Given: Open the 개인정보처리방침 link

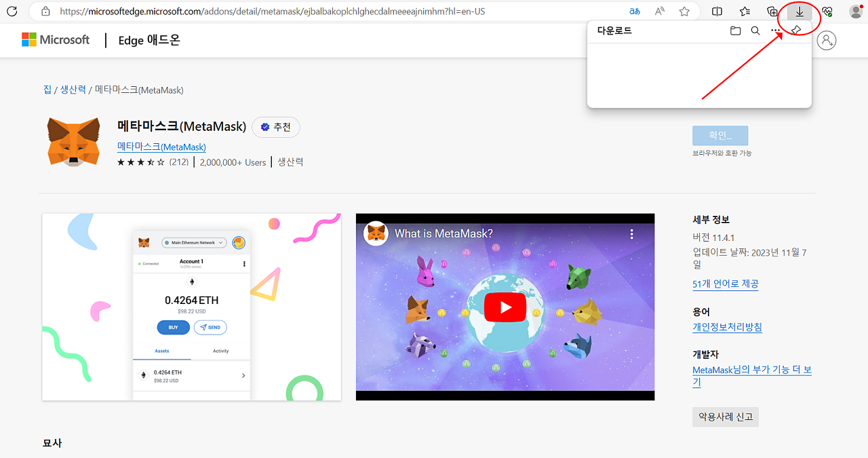Looking at the screenshot, I should point(727,327).
